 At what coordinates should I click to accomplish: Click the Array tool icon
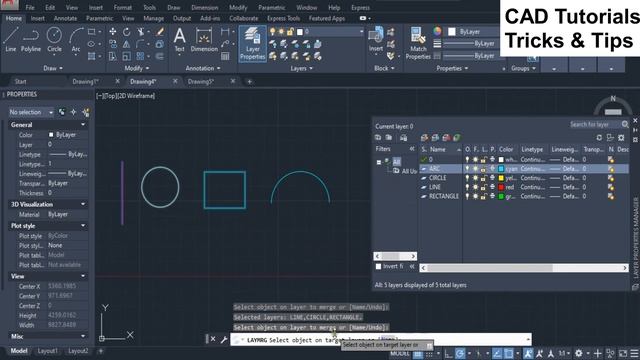140,56
